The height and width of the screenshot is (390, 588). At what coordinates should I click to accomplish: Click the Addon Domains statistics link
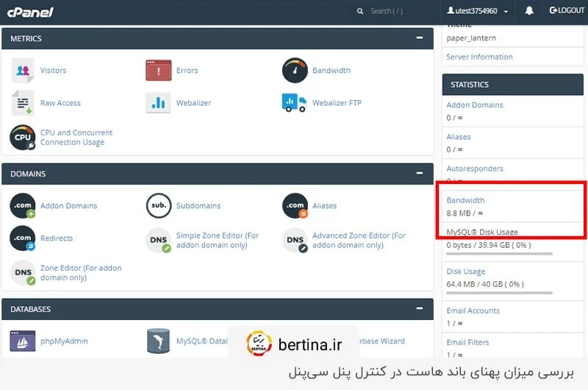(x=475, y=104)
